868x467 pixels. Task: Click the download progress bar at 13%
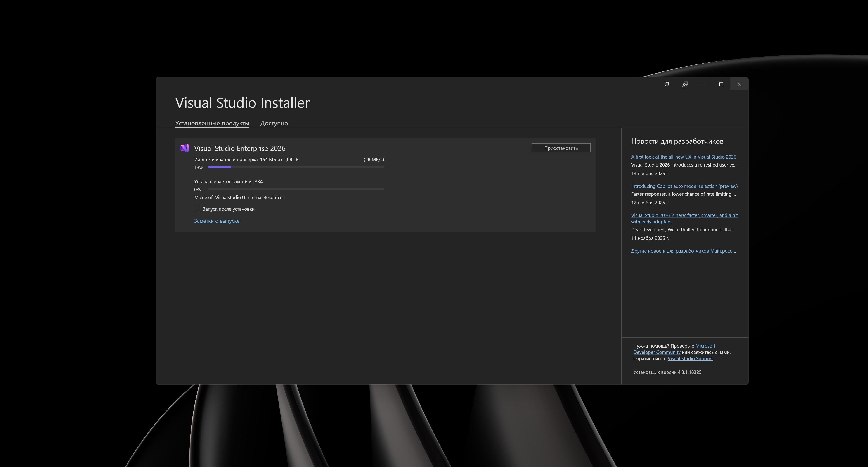tap(296, 167)
